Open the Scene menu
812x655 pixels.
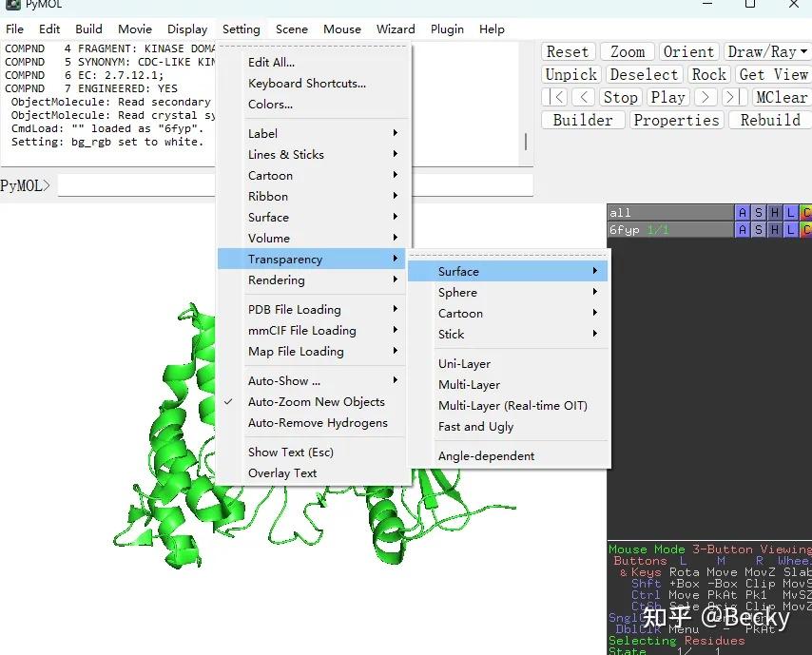[292, 29]
